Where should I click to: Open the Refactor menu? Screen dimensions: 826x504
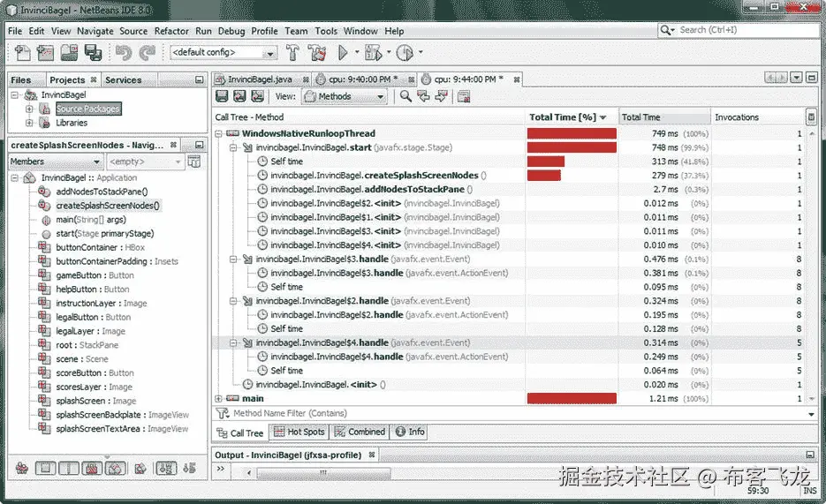click(x=171, y=31)
